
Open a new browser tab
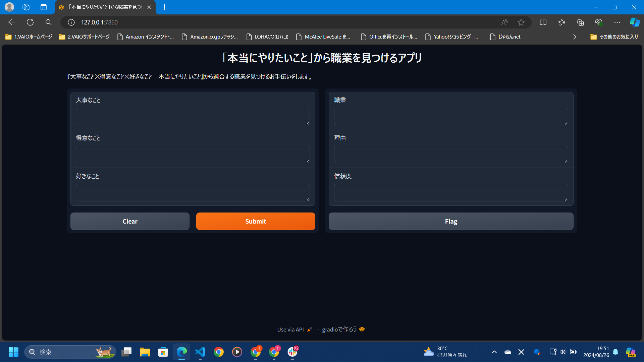(164, 7)
